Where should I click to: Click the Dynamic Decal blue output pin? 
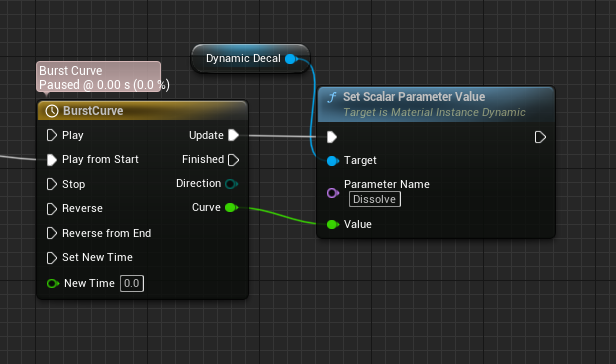(291, 59)
